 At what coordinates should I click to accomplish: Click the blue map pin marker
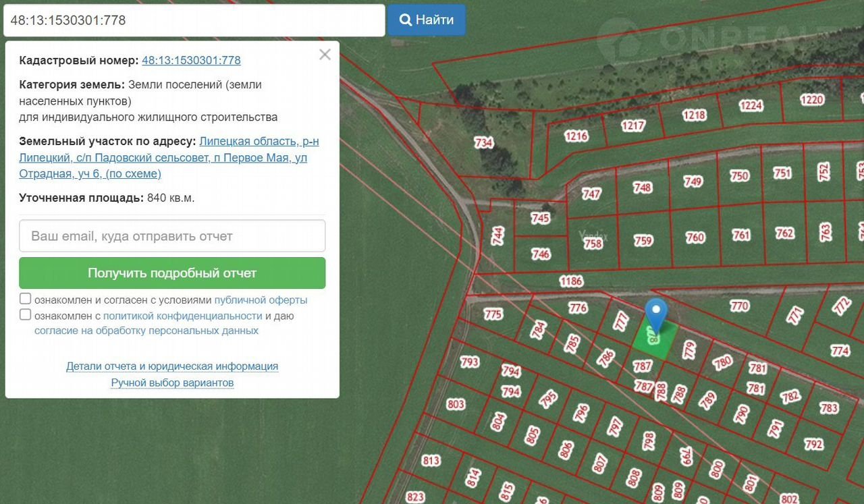pyautogui.click(x=655, y=313)
